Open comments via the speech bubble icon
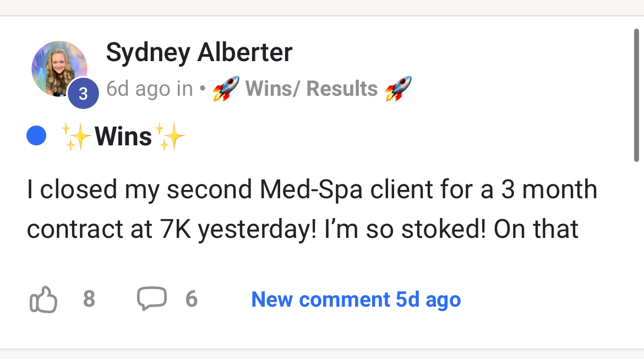Image resolution: width=644 pixels, height=359 pixels. point(151,298)
